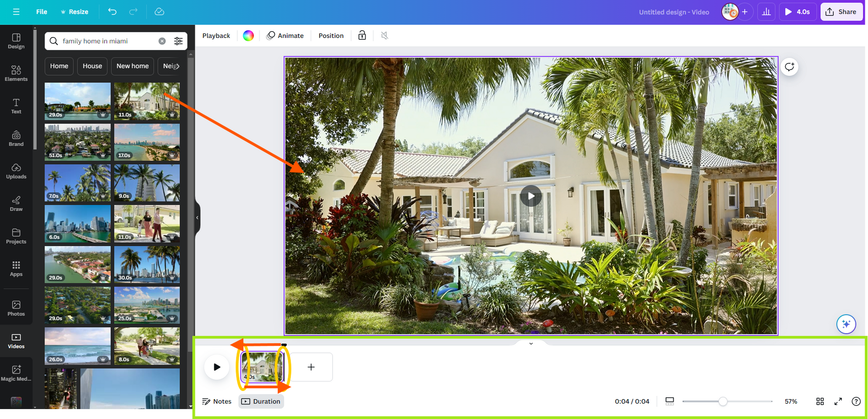868x419 pixels.
Task: Open the Draw sidebar panel
Action: (16, 203)
